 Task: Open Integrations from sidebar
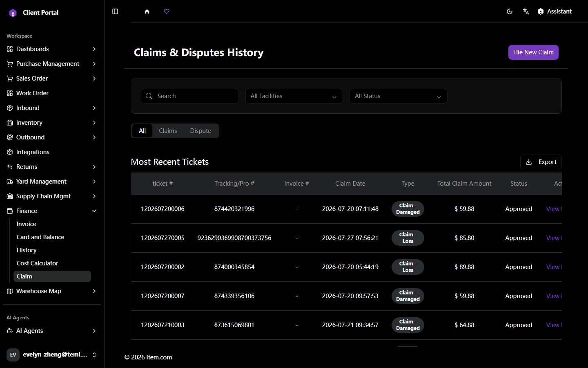click(x=52, y=152)
